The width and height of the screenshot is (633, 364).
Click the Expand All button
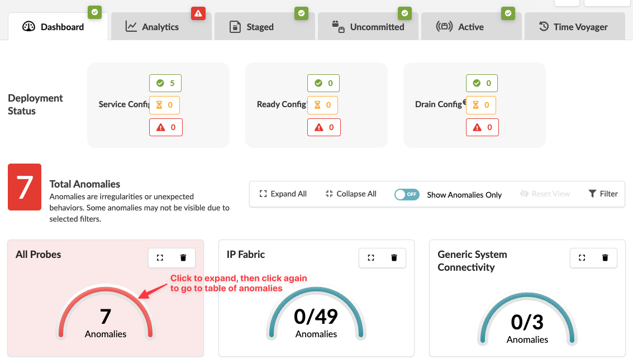tap(283, 194)
